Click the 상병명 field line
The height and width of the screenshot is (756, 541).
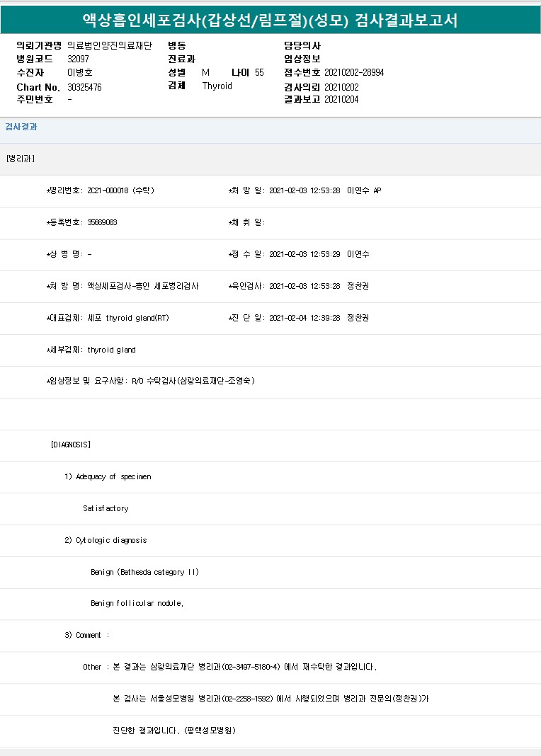[x=69, y=254]
